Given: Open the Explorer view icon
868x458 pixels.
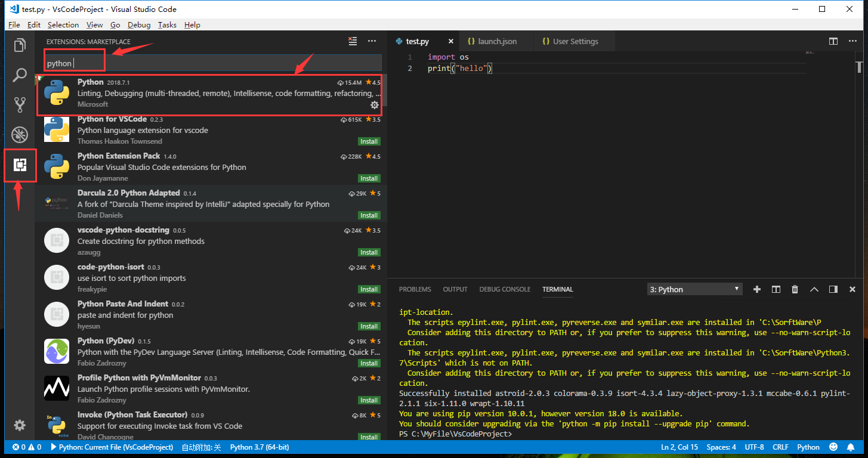Looking at the screenshot, I should click(20, 45).
